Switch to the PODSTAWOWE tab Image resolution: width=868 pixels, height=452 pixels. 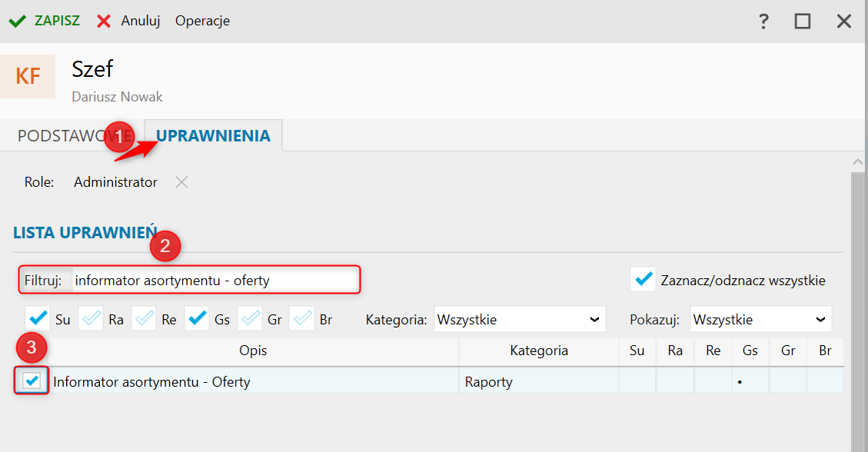[x=65, y=136]
